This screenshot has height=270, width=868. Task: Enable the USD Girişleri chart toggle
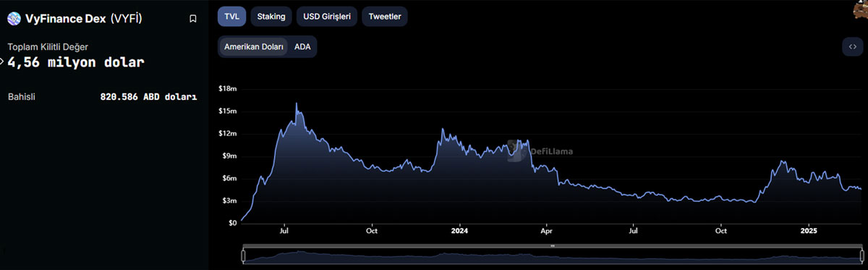click(x=327, y=16)
